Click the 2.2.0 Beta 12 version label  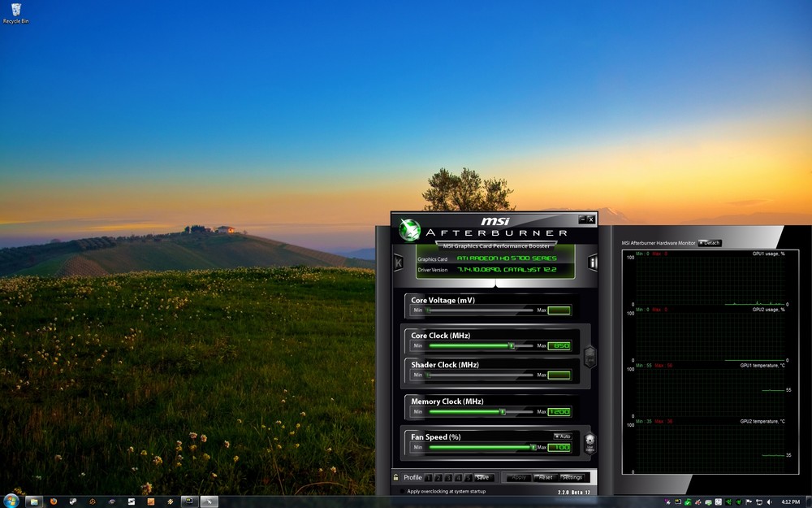pyautogui.click(x=574, y=492)
